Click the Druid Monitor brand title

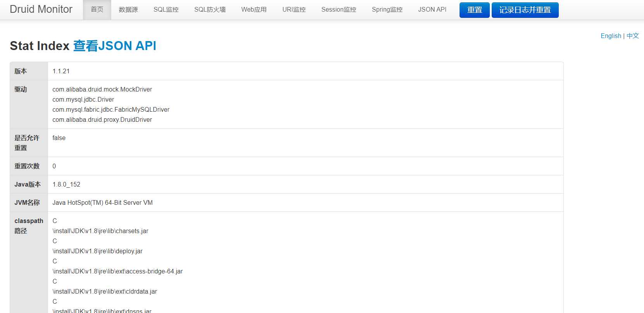click(x=41, y=9)
